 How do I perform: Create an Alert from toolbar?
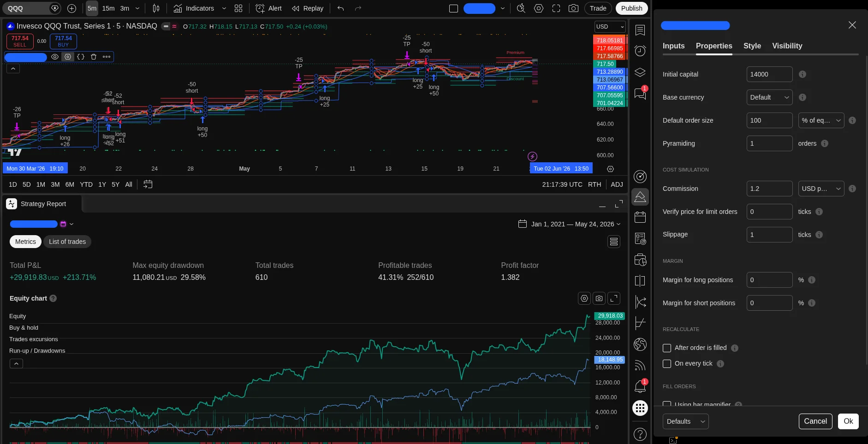pos(268,8)
